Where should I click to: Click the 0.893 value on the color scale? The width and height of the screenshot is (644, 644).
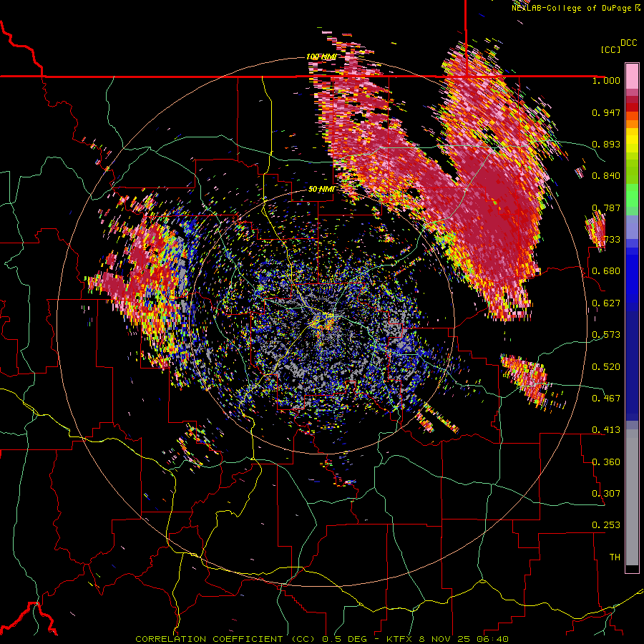click(606, 144)
